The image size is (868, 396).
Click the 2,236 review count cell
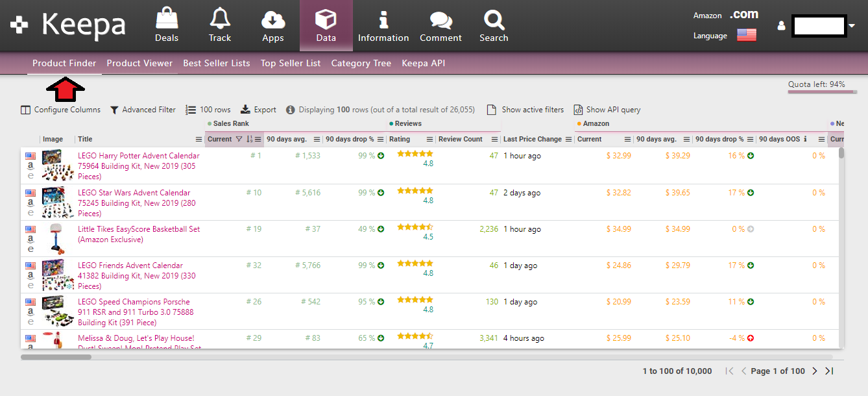[x=488, y=229]
